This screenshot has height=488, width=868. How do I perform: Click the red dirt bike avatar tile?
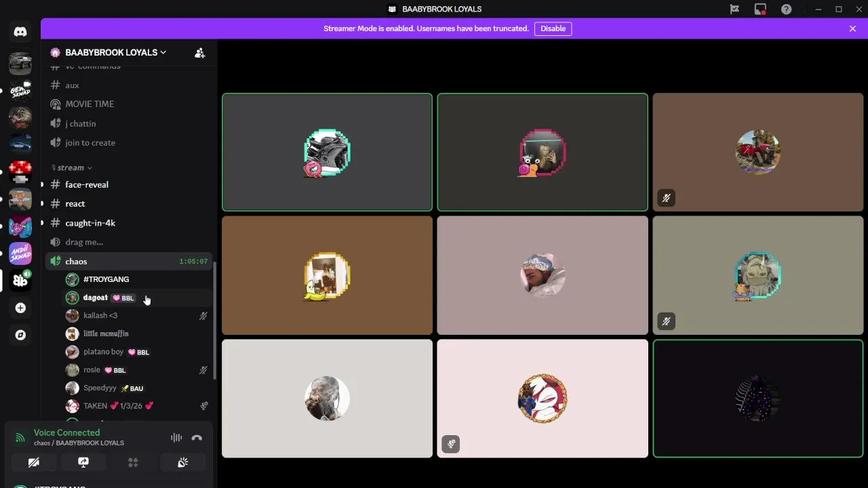point(757,152)
